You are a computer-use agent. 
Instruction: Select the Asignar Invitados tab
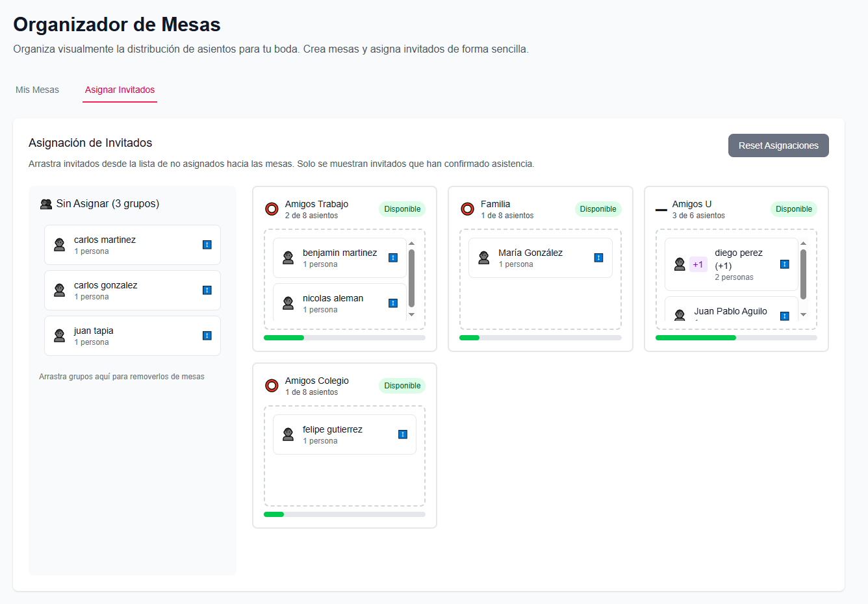[x=120, y=90]
